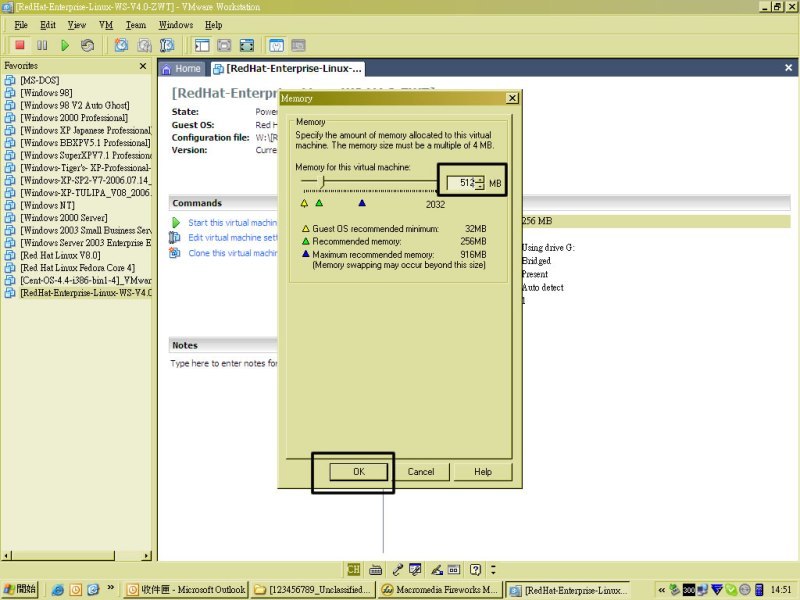Select [Windows 2000 Server] favorite

click(64, 218)
